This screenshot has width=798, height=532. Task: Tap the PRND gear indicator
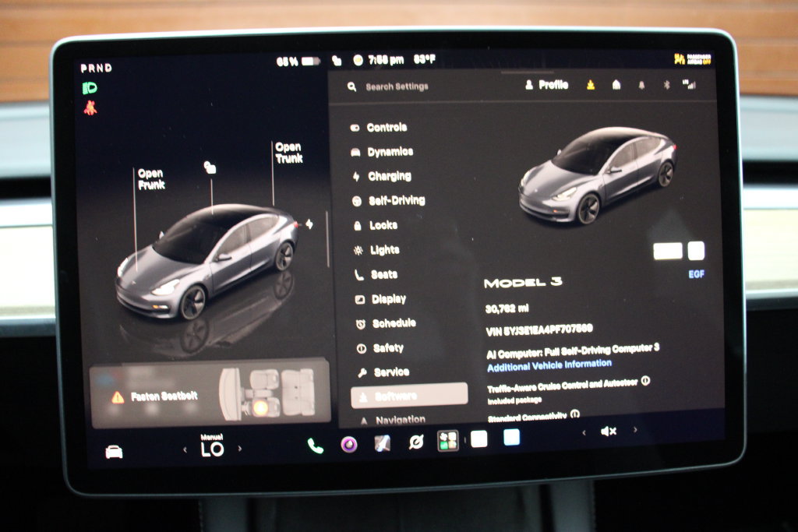(96, 68)
